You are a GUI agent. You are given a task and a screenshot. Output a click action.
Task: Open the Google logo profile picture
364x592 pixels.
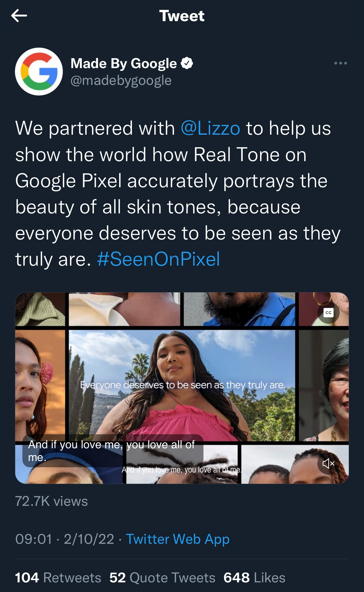tap(39, 72)
